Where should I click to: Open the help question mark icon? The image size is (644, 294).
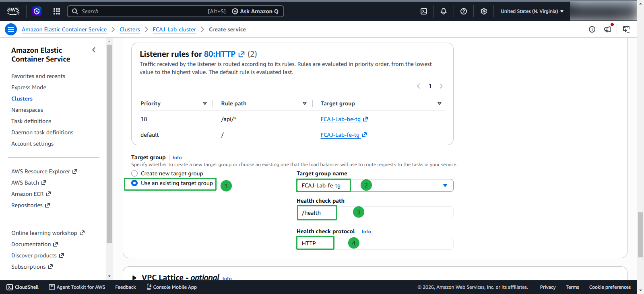[x=464, y=11]
